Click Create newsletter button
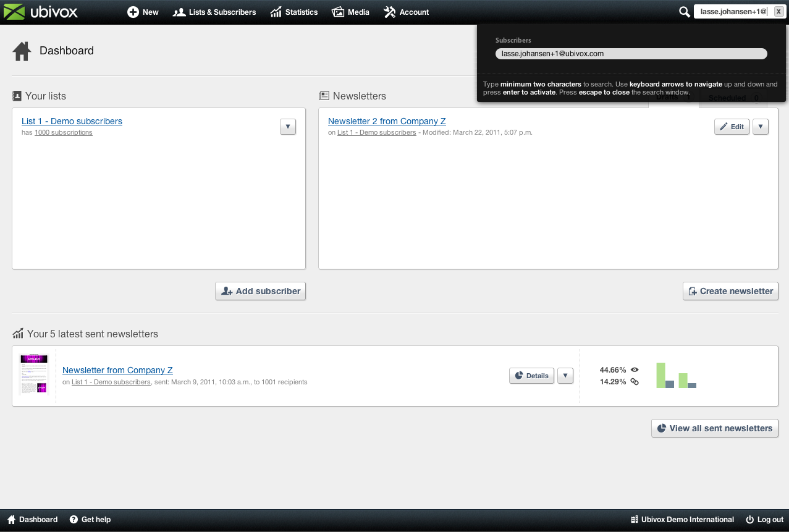The height and width of the screenshot is (532, 789). (730, 291)
